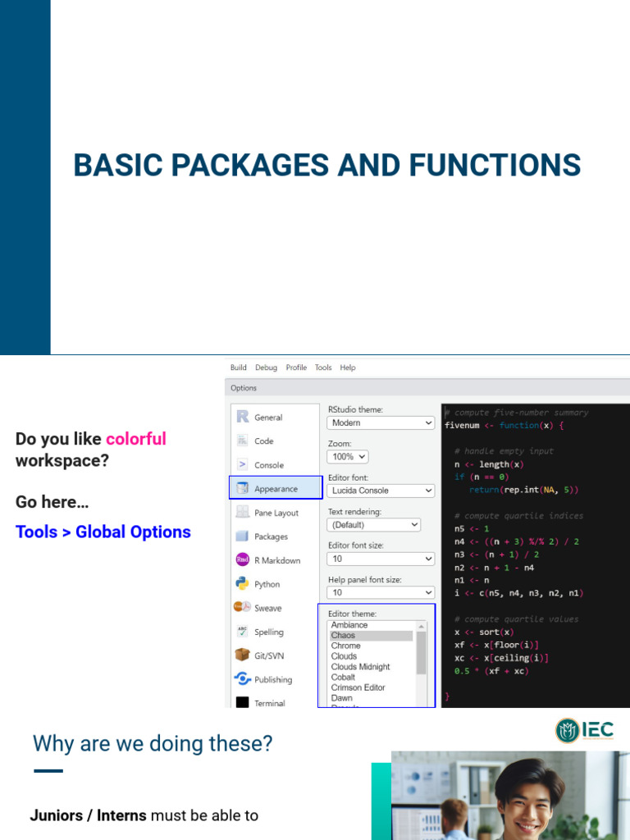Select the Packages box icon

(x=243, y=536)
